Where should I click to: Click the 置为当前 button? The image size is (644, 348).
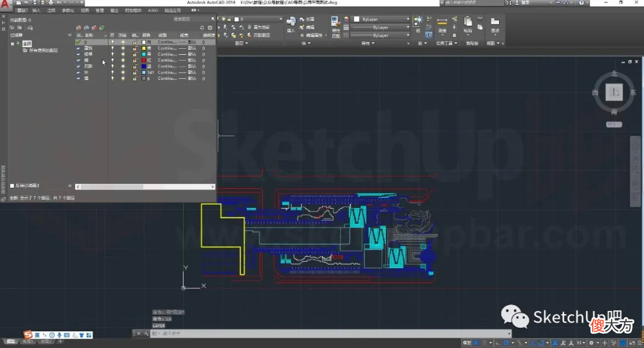pos(258,27)
